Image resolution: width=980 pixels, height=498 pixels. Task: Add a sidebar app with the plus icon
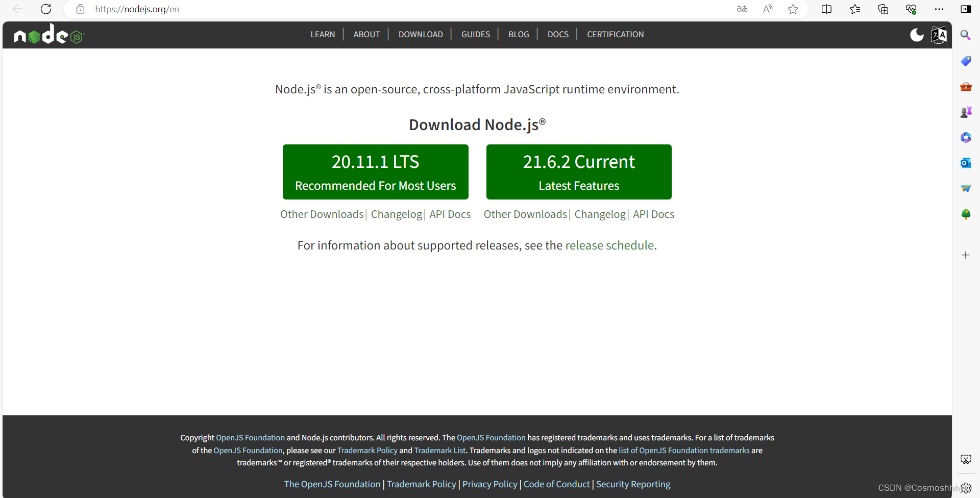coord(966,255)
